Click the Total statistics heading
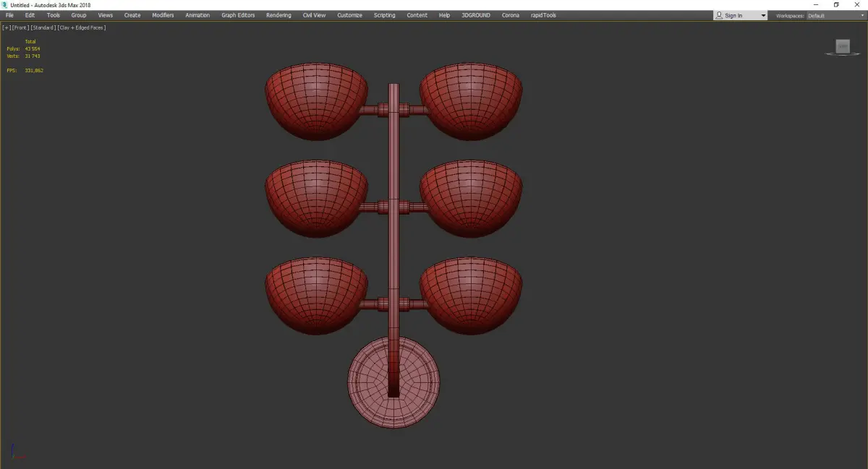Viewport: 868px width, 469px height. pos(30,42)
